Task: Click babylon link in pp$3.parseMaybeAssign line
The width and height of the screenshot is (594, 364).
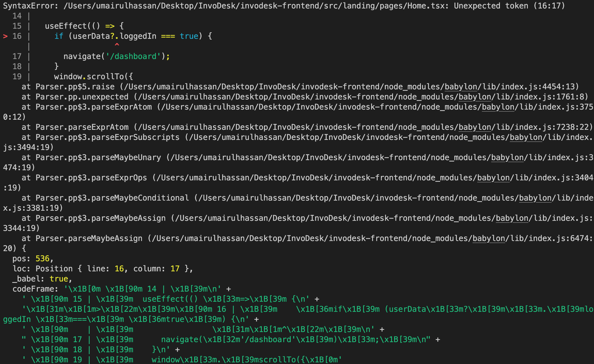Action: (512, 218)
